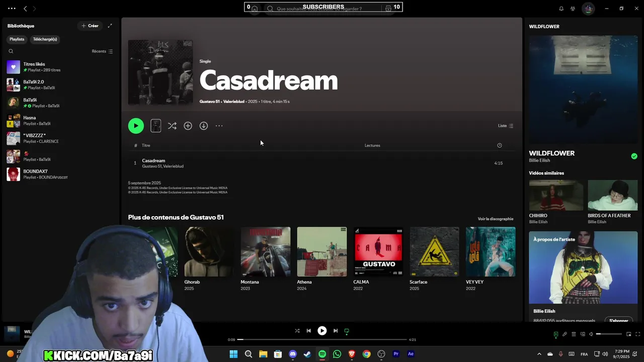644x362 pixels.
Task: Skip to previous track in player bar
Action: 308,331
